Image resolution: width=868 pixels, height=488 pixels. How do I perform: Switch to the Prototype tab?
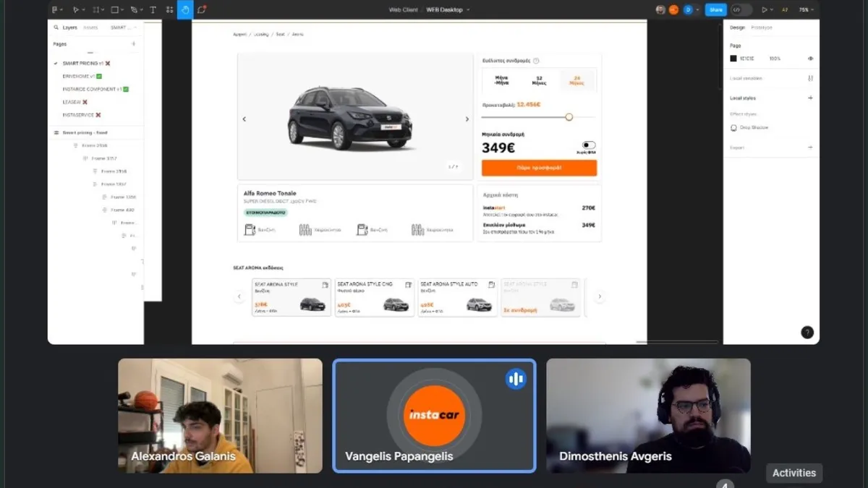762,27
